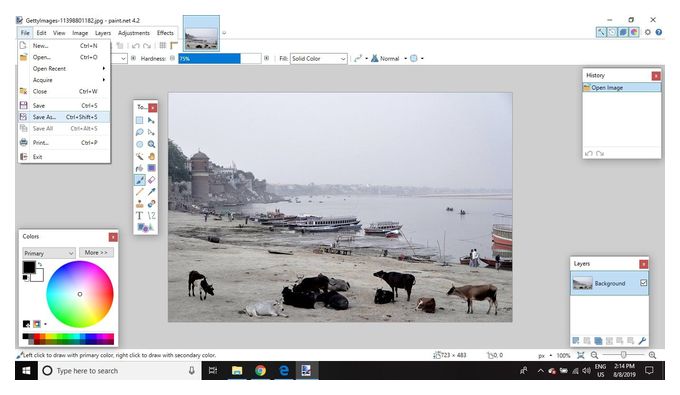
Task: Click the zoom slider in status bar
Action: 623,355
